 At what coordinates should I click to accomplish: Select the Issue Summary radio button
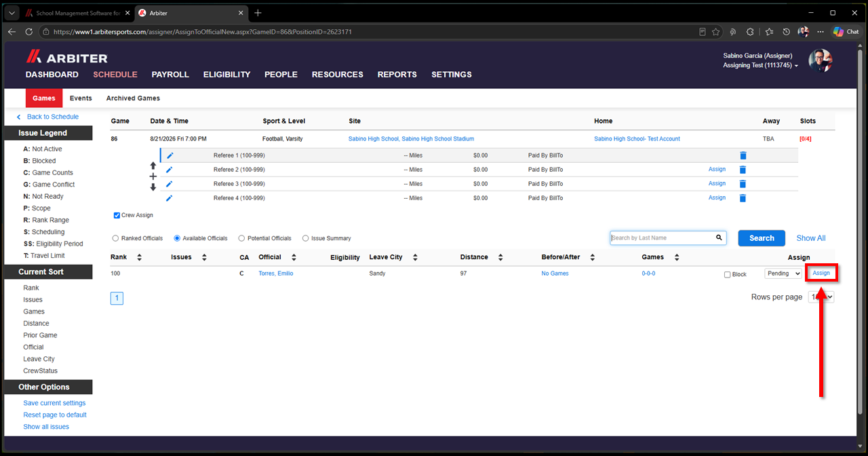tap(305, 238)
